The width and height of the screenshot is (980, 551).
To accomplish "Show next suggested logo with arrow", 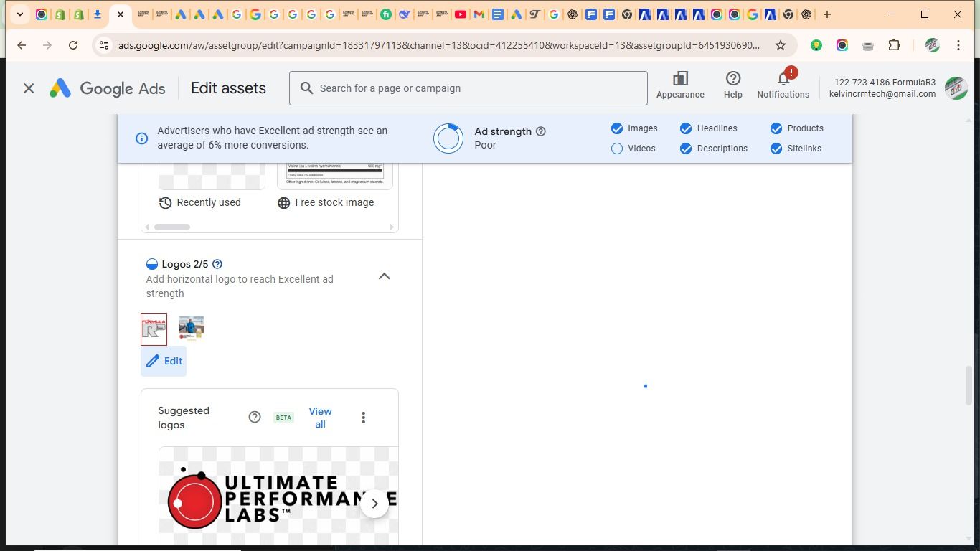I will click(x=374, y=503).
